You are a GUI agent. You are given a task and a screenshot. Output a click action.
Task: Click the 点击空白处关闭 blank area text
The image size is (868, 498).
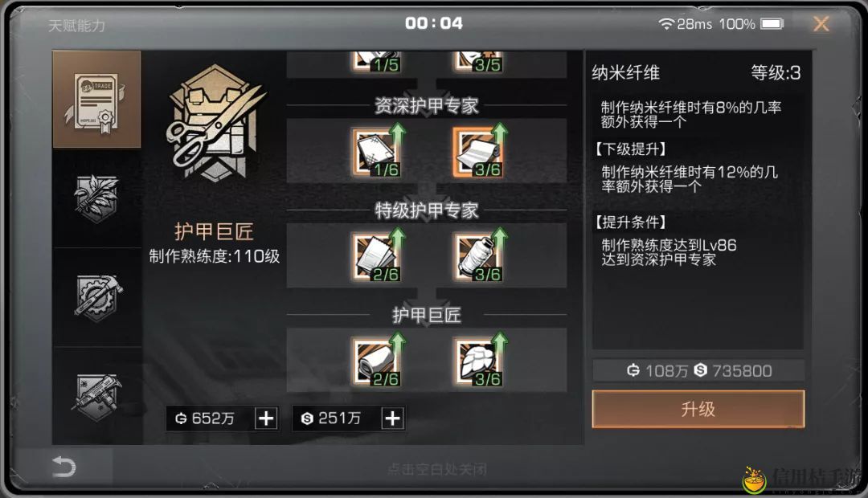click(436, 469)
